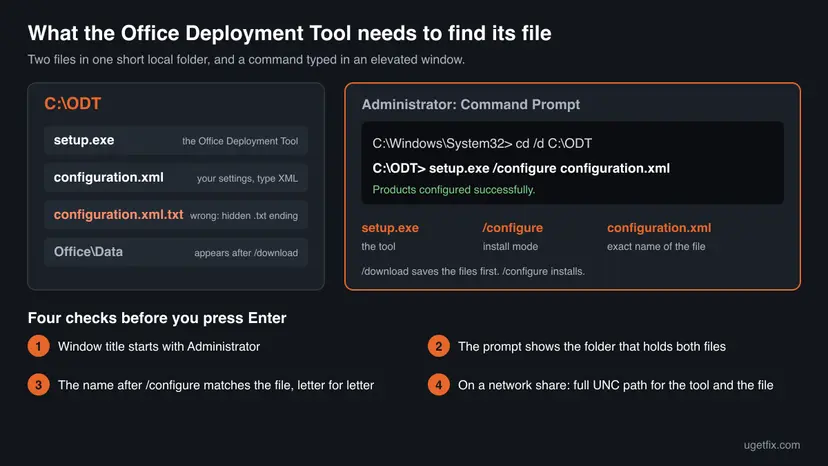The height and width of the screenshot is (466, 828).
Task: Click the C:\ODT folder heading
Action: (x=72, y=104)
